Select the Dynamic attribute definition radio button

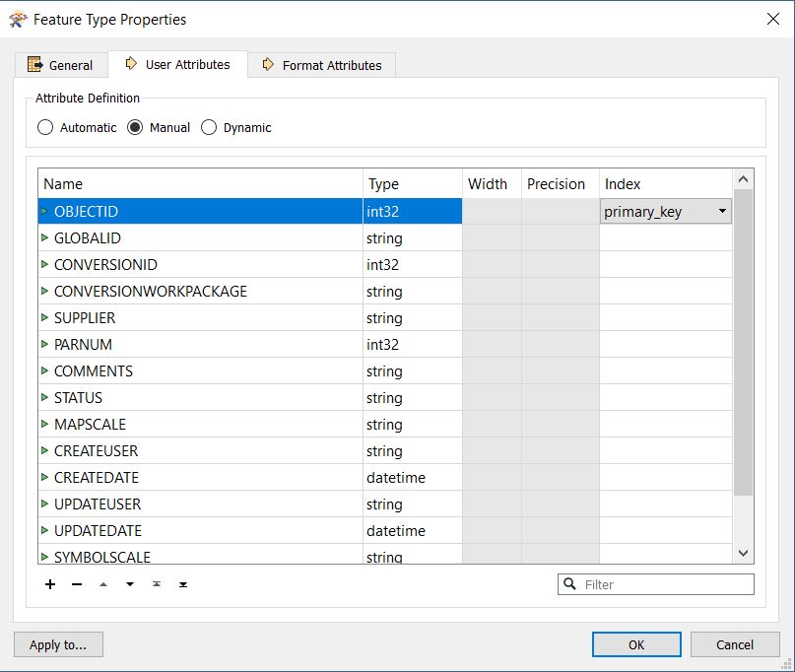coord(209,127)
